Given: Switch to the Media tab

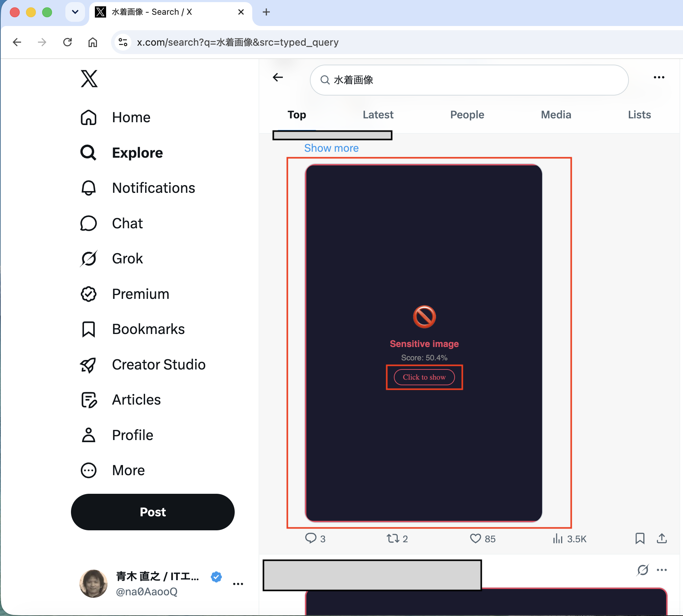Looking at the screenshot, I should 556,115.
